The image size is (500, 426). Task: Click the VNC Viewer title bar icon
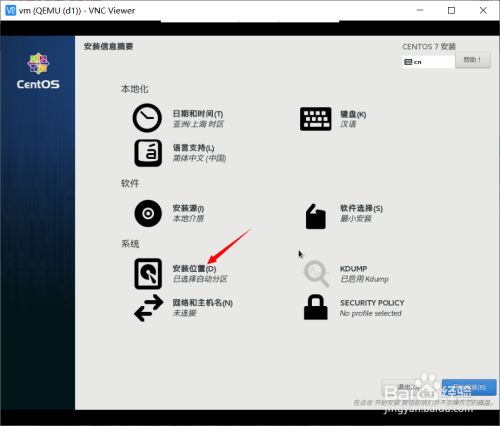pyautogui.click(x=11, y=10)
